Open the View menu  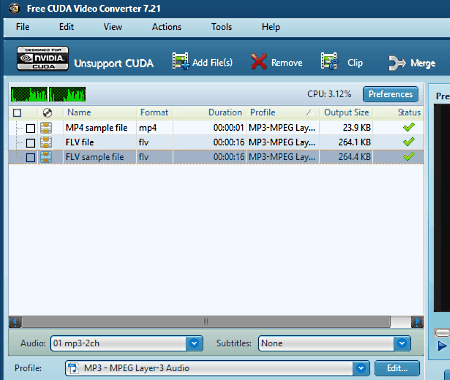pyautogui.click(x=113, y=27)
